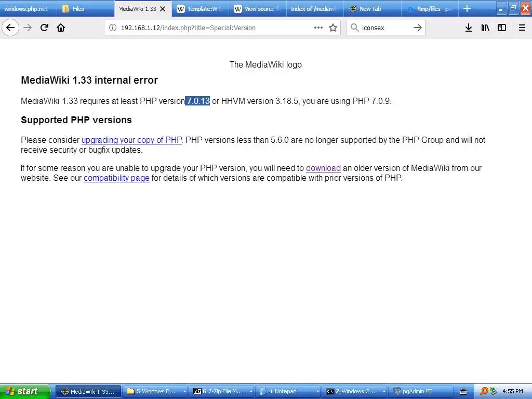Expand the 7-Zip File Manager taskbar group
The image size is (532, 399).
(251, 391)
